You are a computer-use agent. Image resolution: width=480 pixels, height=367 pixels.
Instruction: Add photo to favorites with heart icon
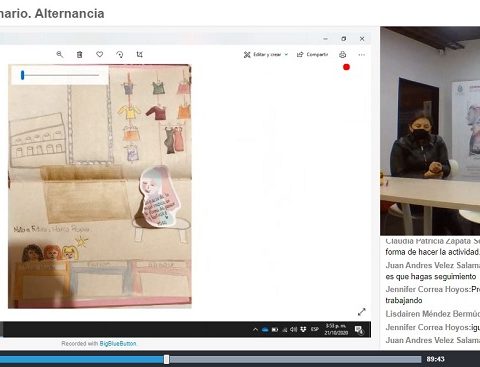point(100,54)
